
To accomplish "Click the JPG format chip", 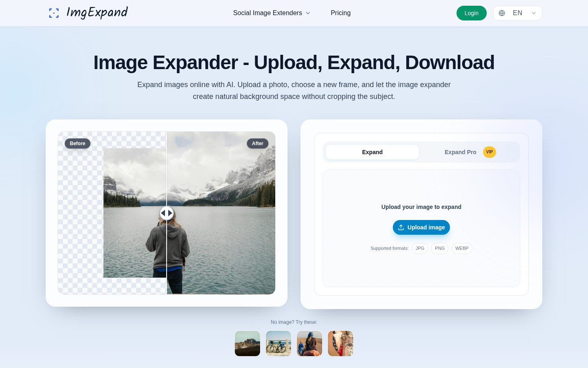I will [x=420, y=248].
